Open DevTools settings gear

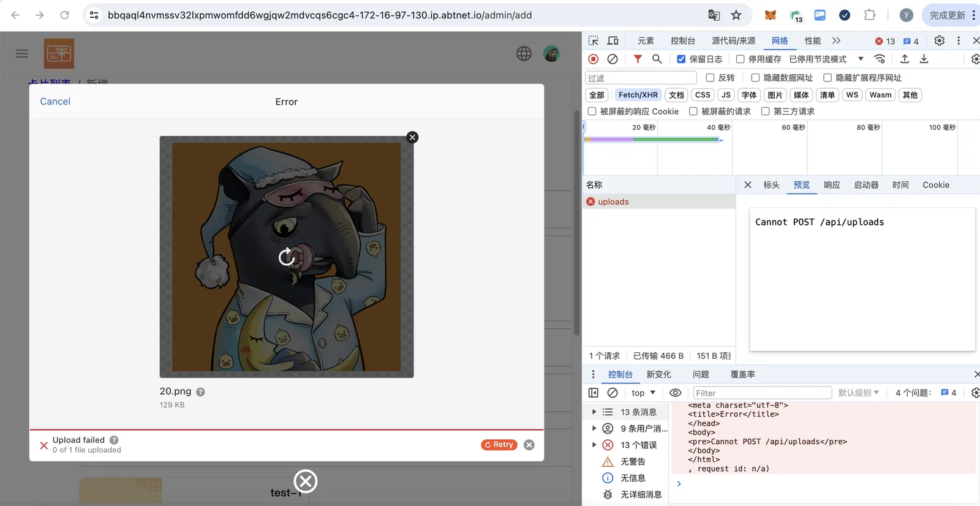(x=939, y=40)
